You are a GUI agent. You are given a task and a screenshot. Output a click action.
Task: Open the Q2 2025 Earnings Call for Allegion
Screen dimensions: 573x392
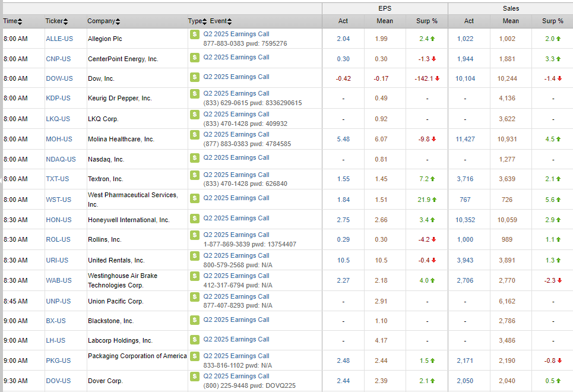click(x=236, y=34)
